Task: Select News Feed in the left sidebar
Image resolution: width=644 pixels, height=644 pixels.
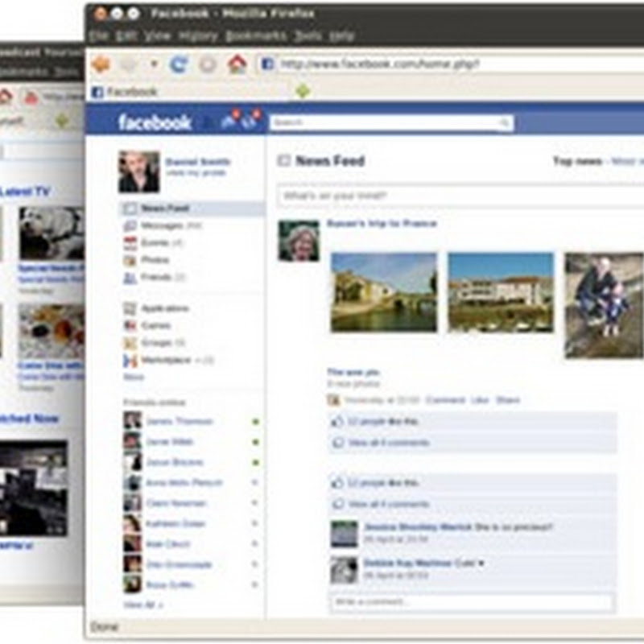Action: coord(192,208)
